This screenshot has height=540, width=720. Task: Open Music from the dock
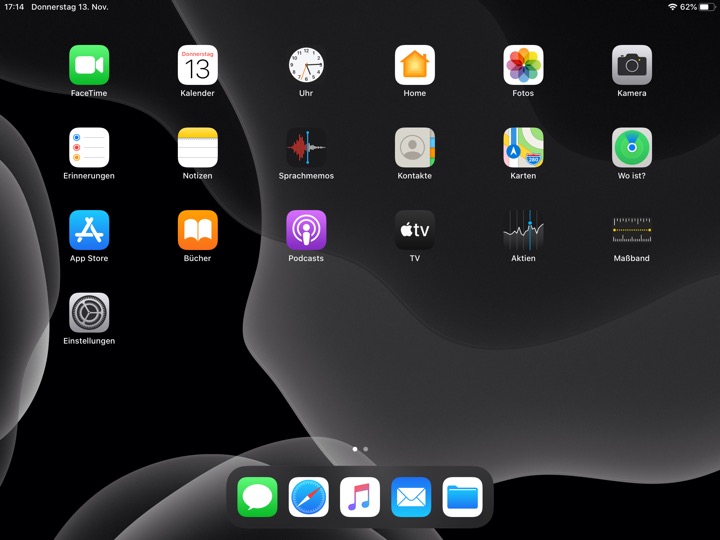click(x=360, y=497)
